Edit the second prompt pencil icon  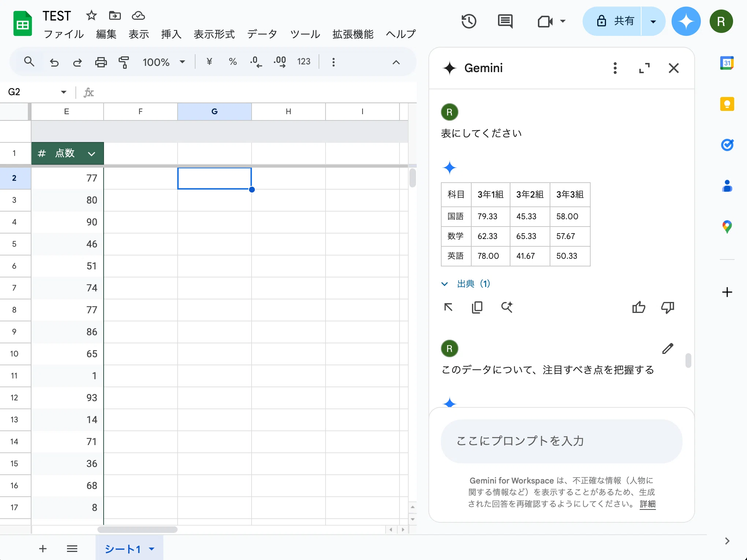point(668,348)
